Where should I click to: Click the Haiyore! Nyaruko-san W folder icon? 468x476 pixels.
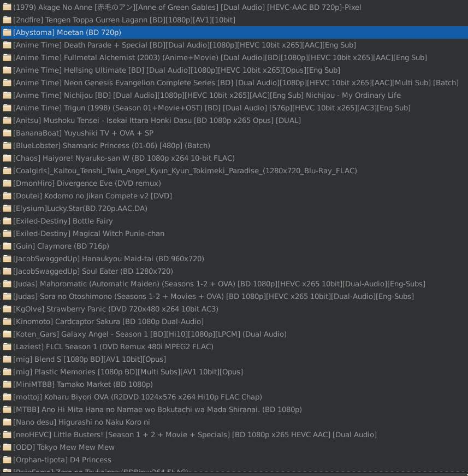(x=7, y=158)
